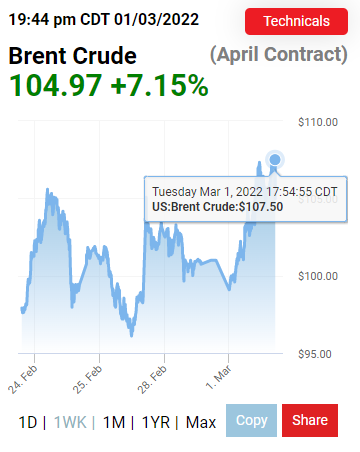Image resolution: width=360 pixels, height=452 pixels.
Task: Click the (April Contract) label
Action: 279,54
